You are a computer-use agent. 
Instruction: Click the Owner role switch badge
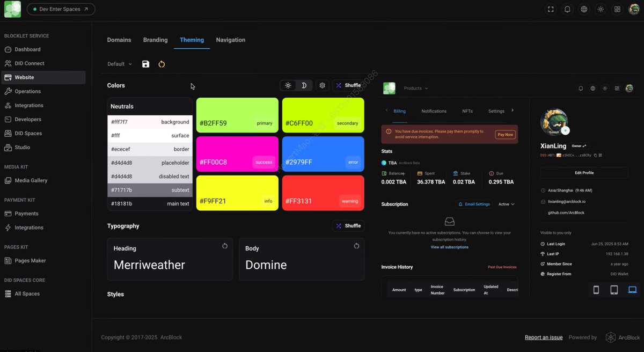tap(580, 146)
